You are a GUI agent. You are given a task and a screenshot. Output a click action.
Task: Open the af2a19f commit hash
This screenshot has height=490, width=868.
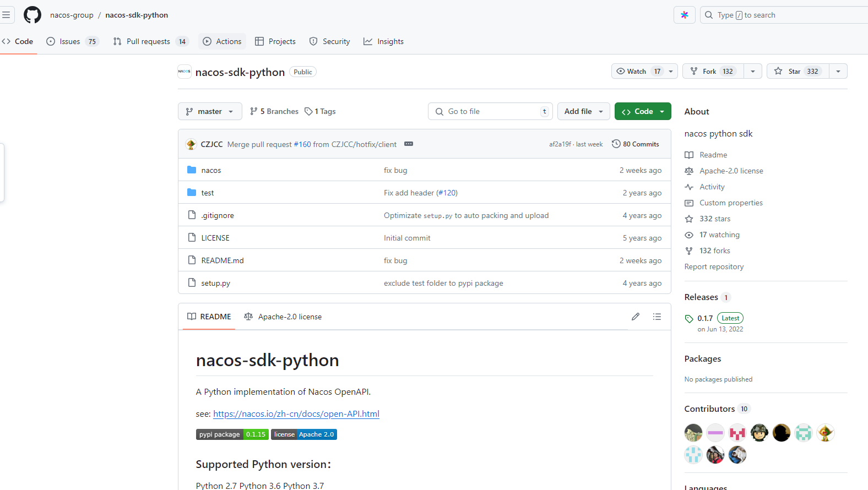pos(560,144)
